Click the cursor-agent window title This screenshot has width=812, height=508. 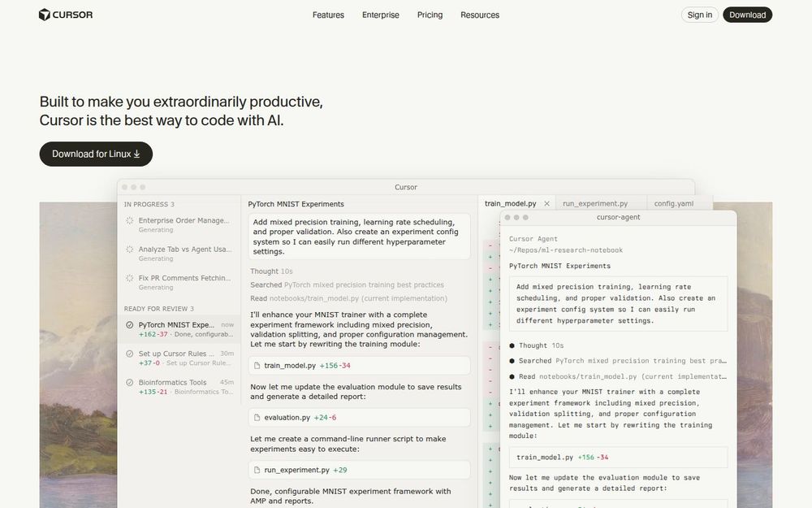(x=618, y=217)
